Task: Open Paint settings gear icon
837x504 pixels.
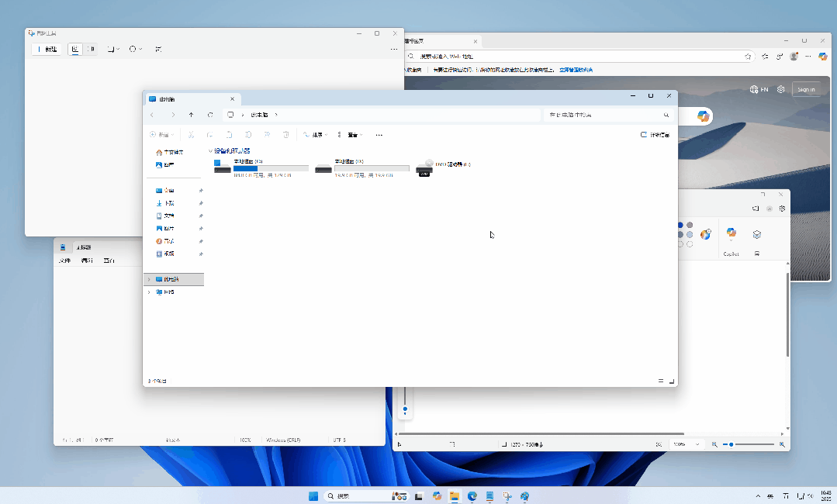Action: 782,209
